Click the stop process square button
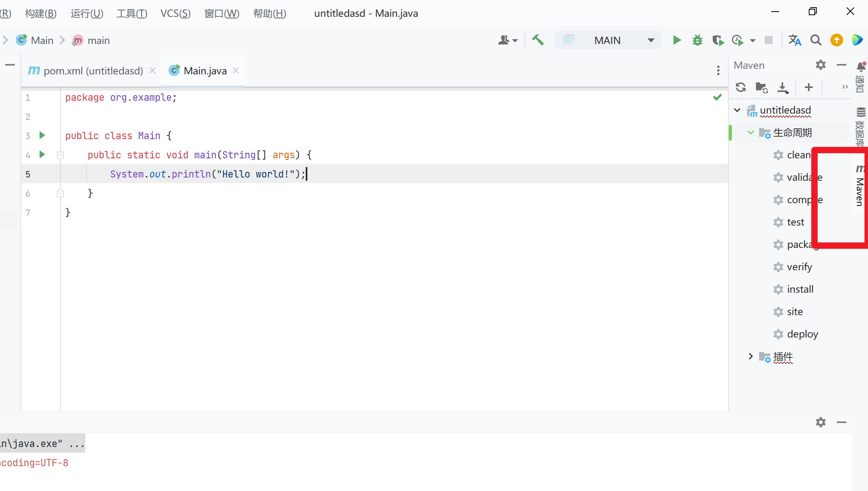Screen dimensions: 868x491 coord(769,40)
